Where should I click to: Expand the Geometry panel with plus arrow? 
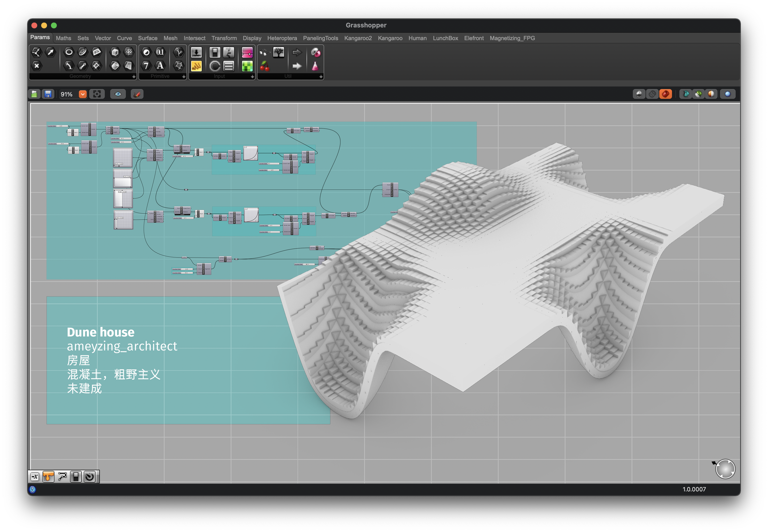click(134, 77)
